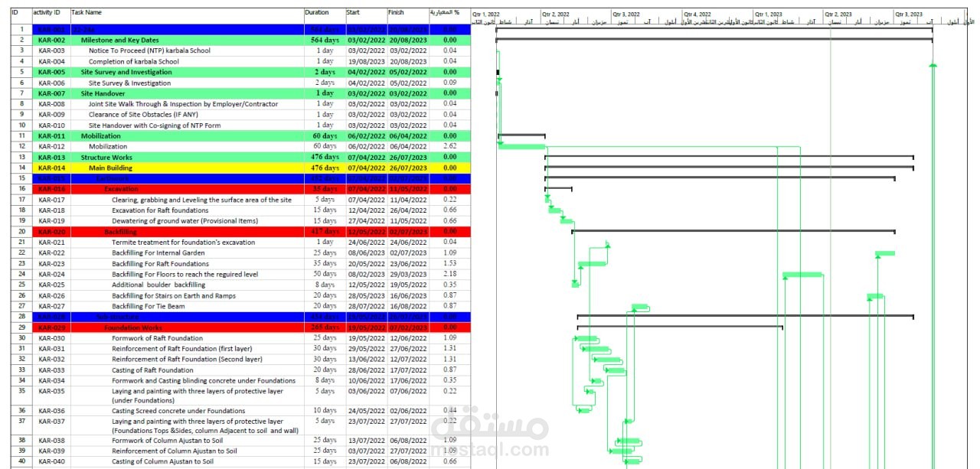This screenshot has height=469, width=980.
Task: Click activity ID cell KAR-012
Action: [x=51, y=146]
